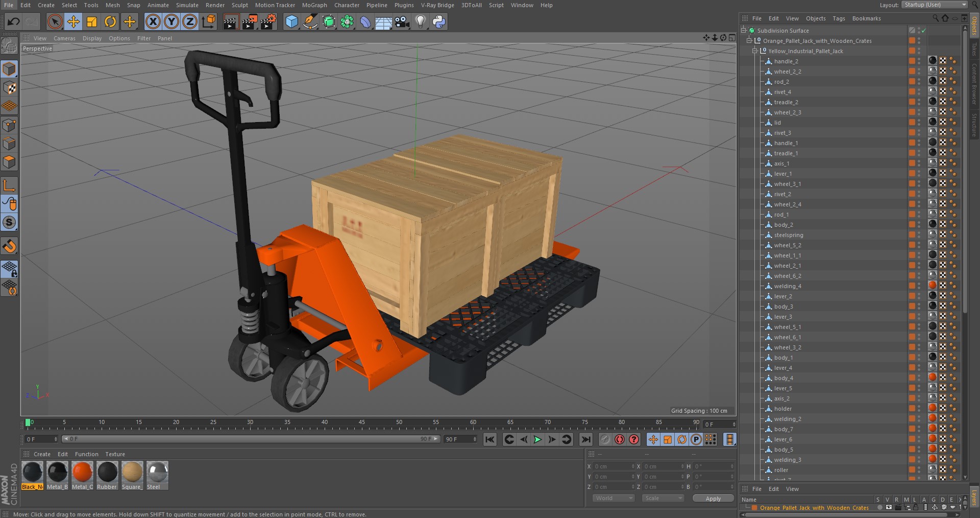Open the Python script icon
Viewport: 980px width, 518px height.
point(439,21)
